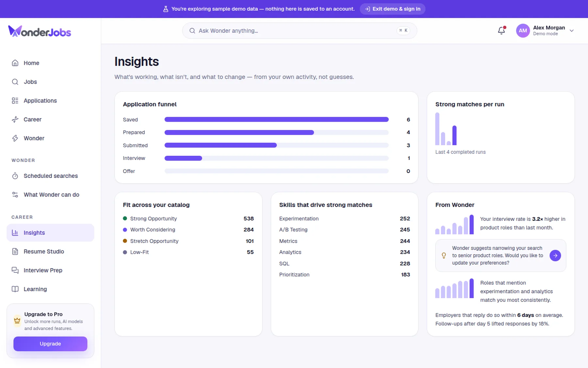Exit demo and sign in
Image resolution: width=588 pixels, height=368 pixels.
pyautogui.click(x=393, y=9)
